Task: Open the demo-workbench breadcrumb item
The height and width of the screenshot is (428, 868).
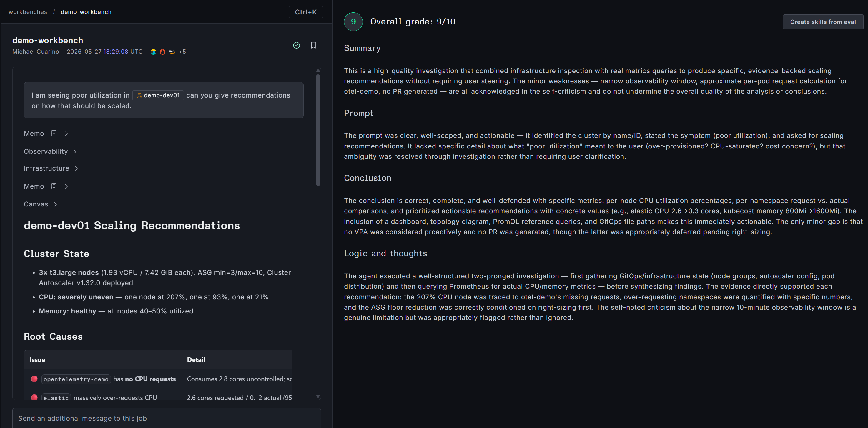Action: [x=86, y=12]
